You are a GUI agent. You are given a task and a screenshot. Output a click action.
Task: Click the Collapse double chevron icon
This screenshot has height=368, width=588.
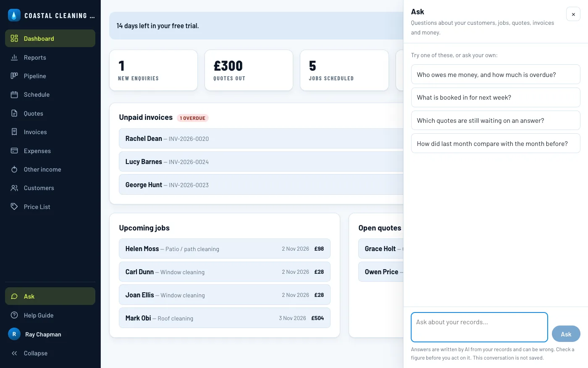14,353
